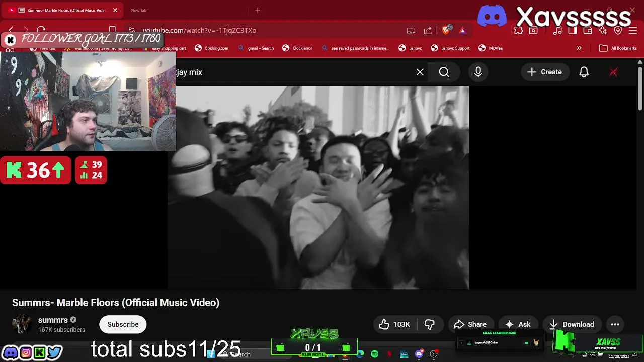Toggle the browser sidebar panel
Viewport: 644px width, 362px height.
(573, 31)
